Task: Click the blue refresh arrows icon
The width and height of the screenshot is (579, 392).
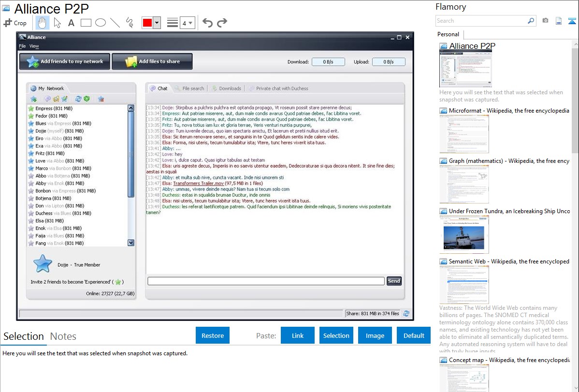Action: click(x=78, y=99)
